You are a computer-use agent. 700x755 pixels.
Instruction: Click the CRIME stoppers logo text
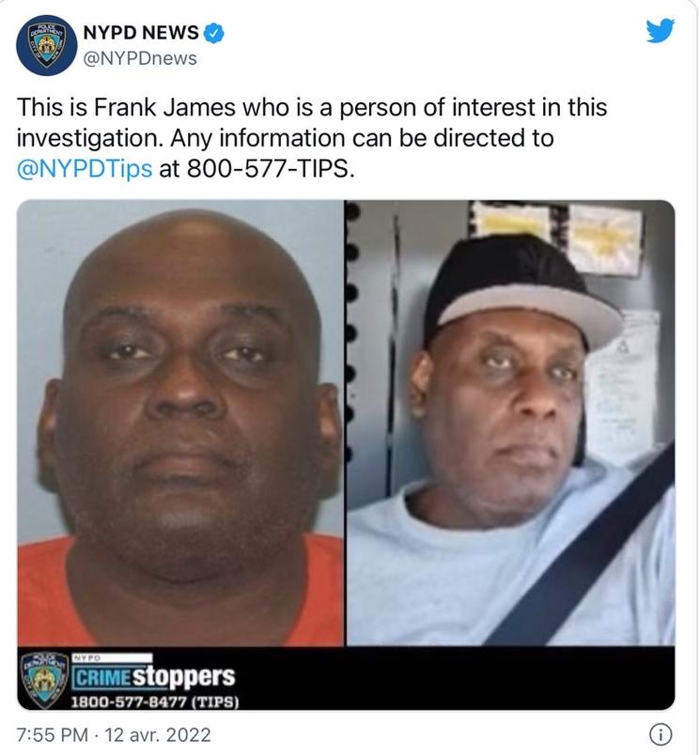[x=154, y=676]
